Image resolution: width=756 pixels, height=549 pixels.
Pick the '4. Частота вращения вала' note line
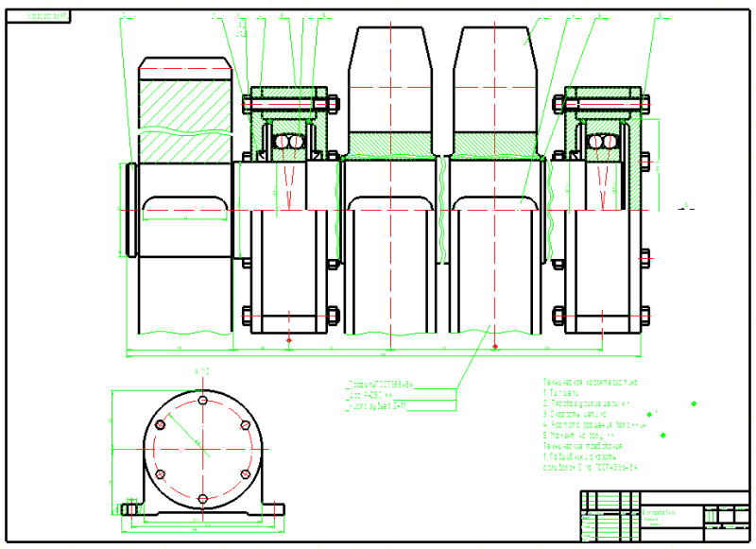pyautogui.click(x=594, y=424)
